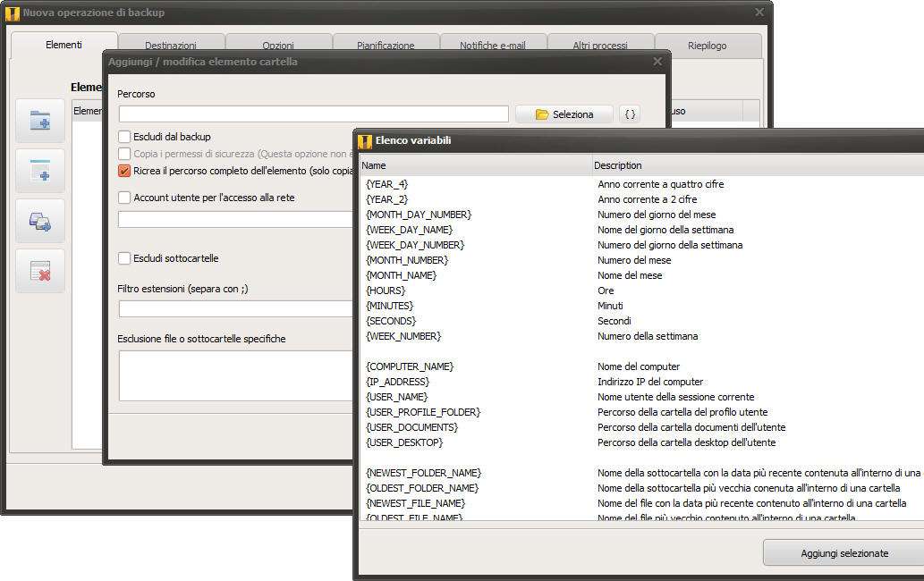Click the add file icon in sidebar
This screenshot has height=581, width=924.
coord(40,171)
